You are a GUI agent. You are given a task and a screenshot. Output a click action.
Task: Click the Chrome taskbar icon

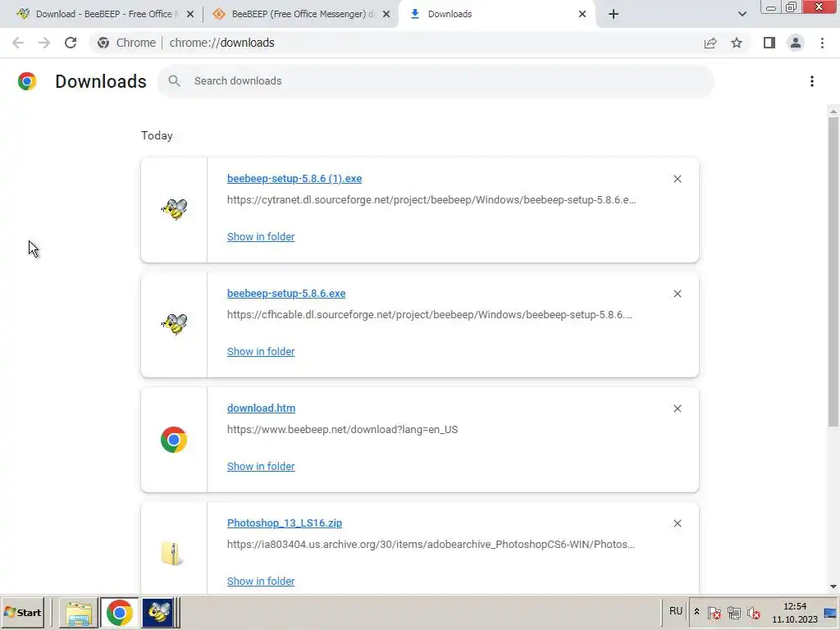point(120,613)
